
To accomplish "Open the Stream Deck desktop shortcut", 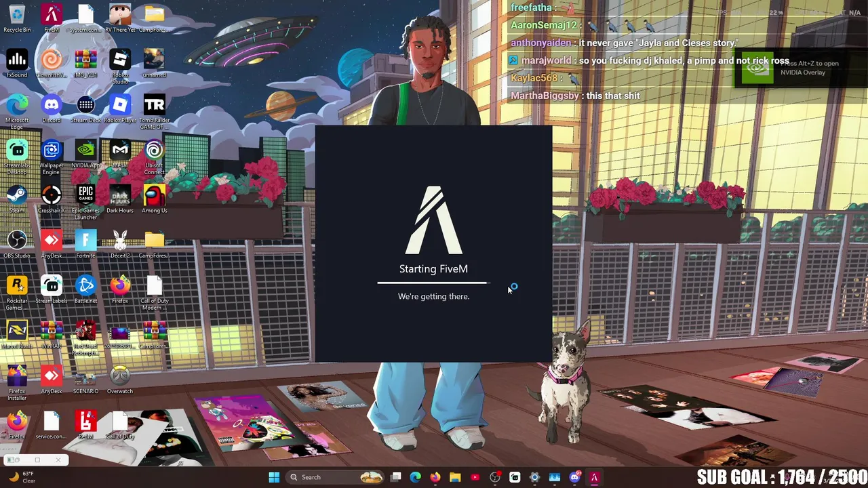I will [85, 109].
